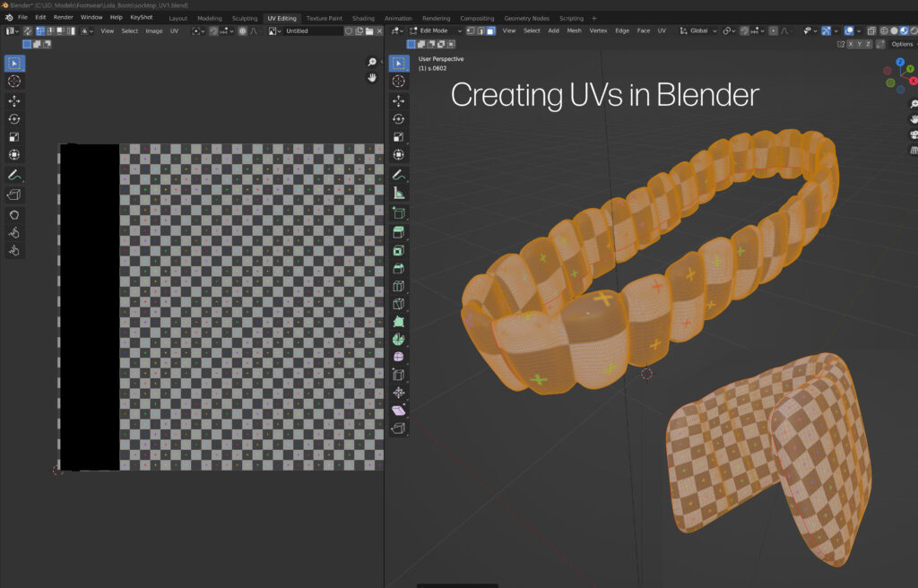Image resolution: width=918 pixels, height=588 pixels.
Task: Click the Untitled image name field
Action: coord(311,30)
